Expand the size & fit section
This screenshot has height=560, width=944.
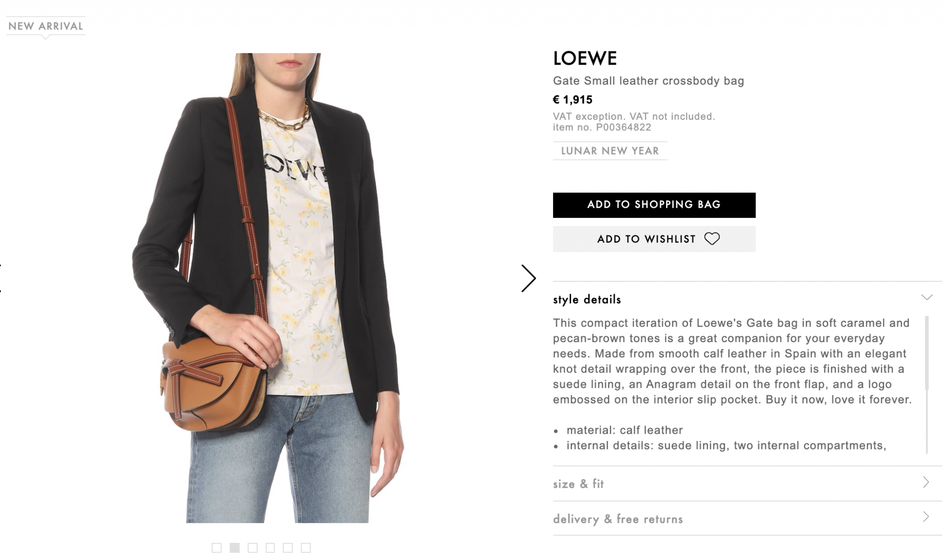tap(926, 483)
